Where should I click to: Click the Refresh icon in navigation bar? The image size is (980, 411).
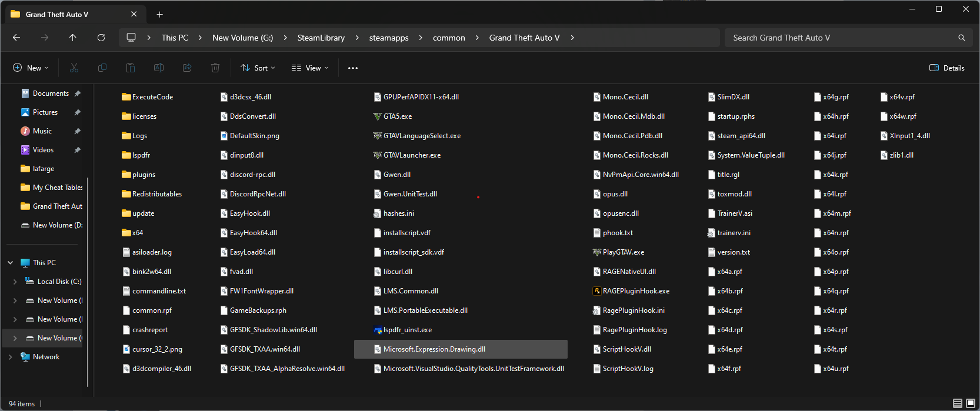101,38
